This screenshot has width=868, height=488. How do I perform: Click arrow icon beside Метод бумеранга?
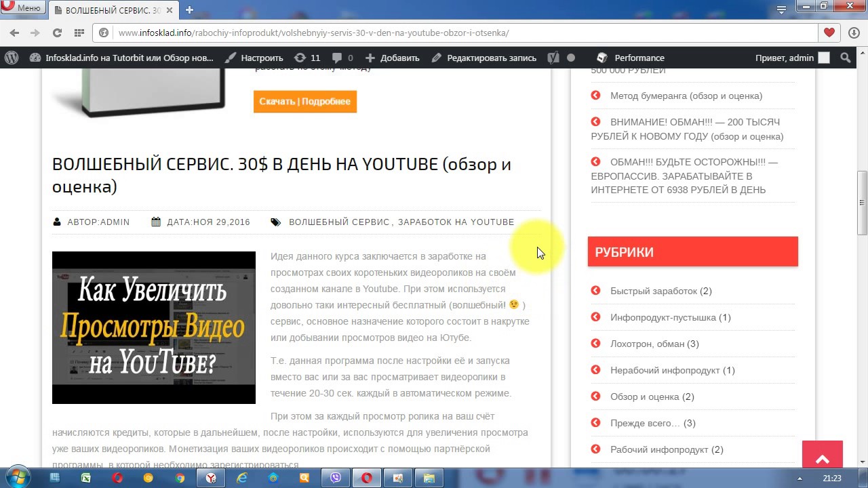point(595,95)
